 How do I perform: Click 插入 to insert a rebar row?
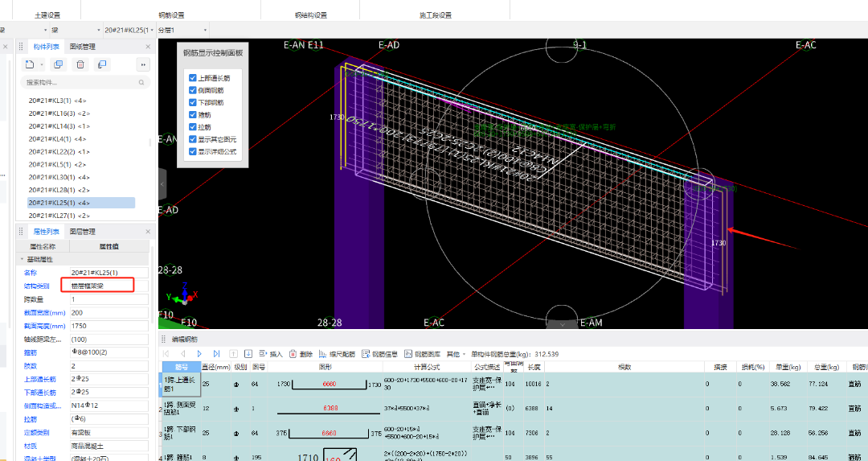(271, 353)
